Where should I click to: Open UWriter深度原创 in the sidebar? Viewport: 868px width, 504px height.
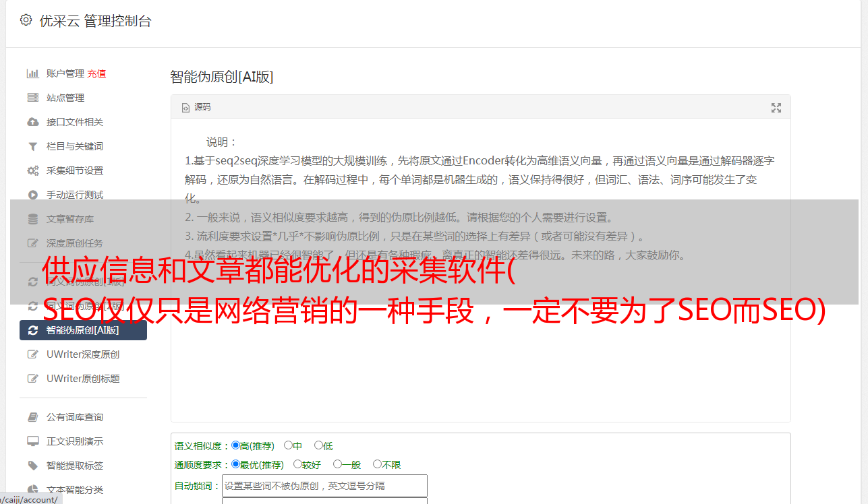[x=83, y=354]
